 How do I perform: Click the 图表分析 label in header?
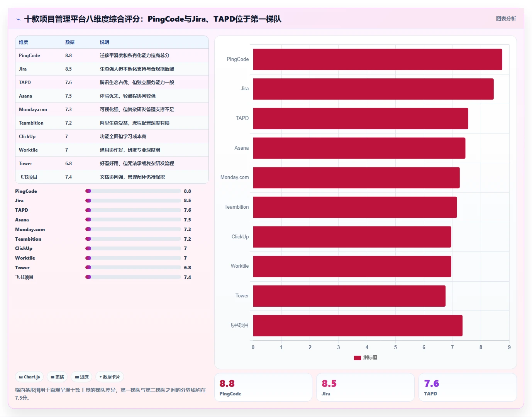pos(506,19)
